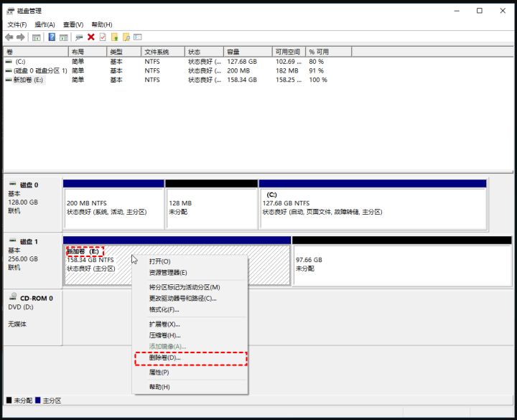Open the 操作(A) menu
This screenshot has height=420, width=517.
pyautogui.click(x=45, y=24)
